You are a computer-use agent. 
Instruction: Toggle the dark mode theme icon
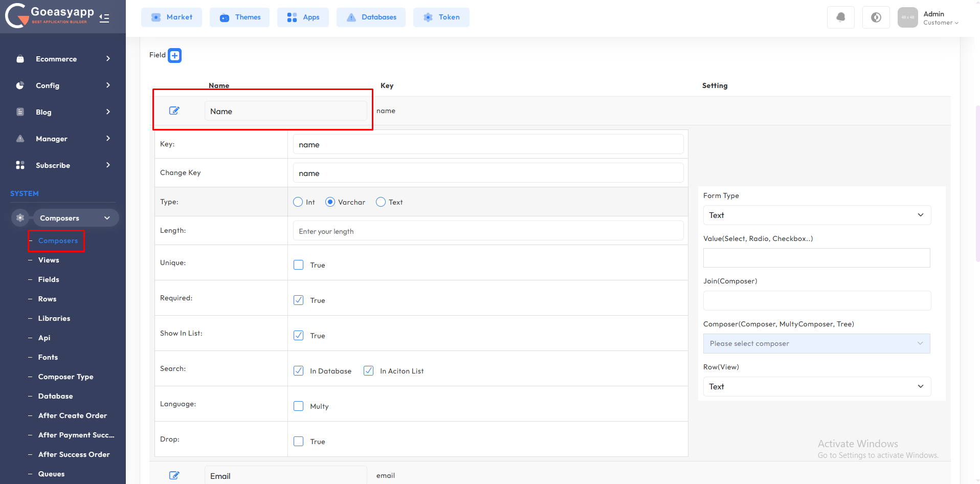click(x=876, y=17)
